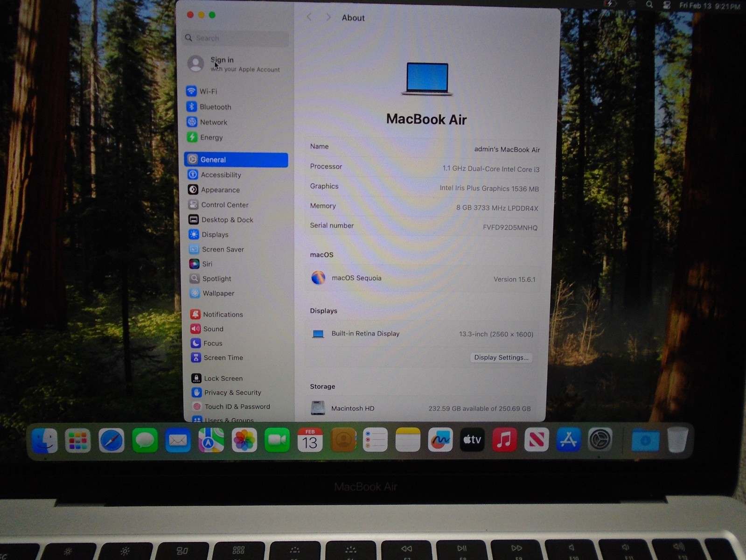Open the App Store from the Dock
The width and height of the screenshot is (746, 560).
(568, 440)
